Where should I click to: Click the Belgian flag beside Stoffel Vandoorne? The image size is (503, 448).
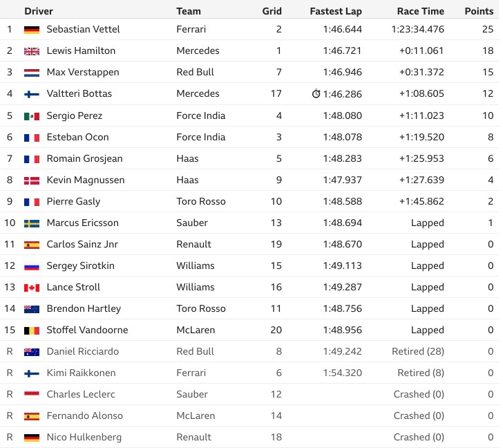[32, 330]
